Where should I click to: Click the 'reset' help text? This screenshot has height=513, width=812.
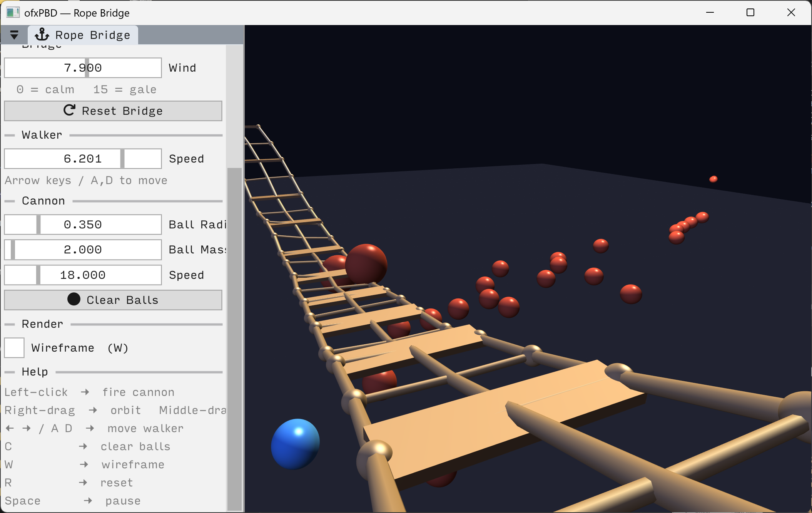117,483
